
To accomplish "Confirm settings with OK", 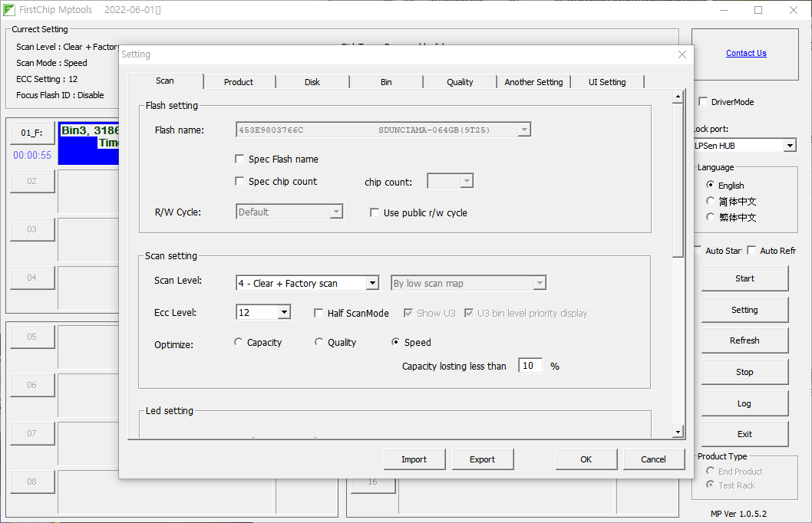I will pos(586,459).
